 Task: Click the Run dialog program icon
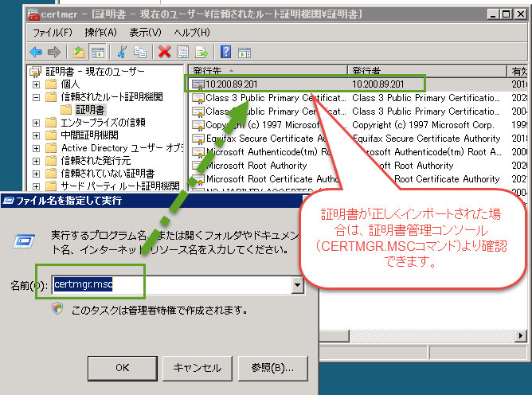point(23,241)
